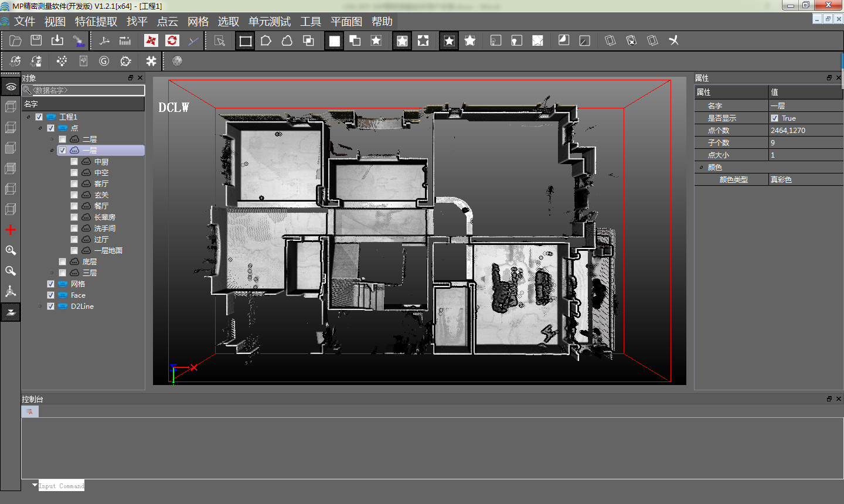Image resolution: width=844 pixels, height=504 pixels.
Task: Click the red plus icon in sidebar
Action: pyautogui.click(x=11, y=230)
